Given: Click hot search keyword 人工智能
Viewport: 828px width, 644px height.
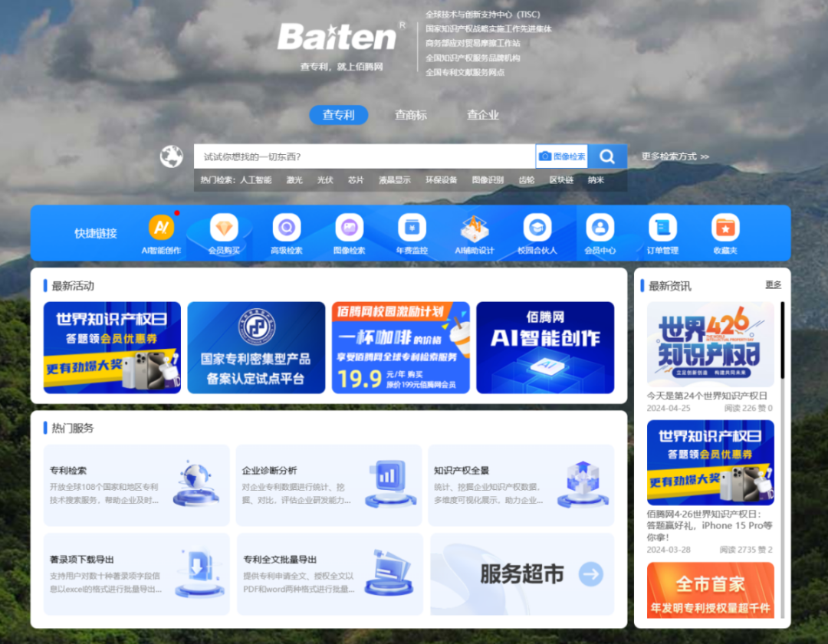Looking at the screenshot, I should point(255,180).
